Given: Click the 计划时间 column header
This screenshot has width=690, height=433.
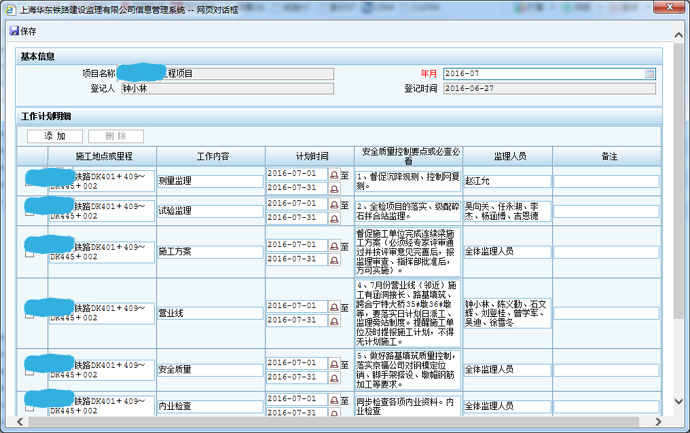Looking at the screenshot, I should coord(311,157).
